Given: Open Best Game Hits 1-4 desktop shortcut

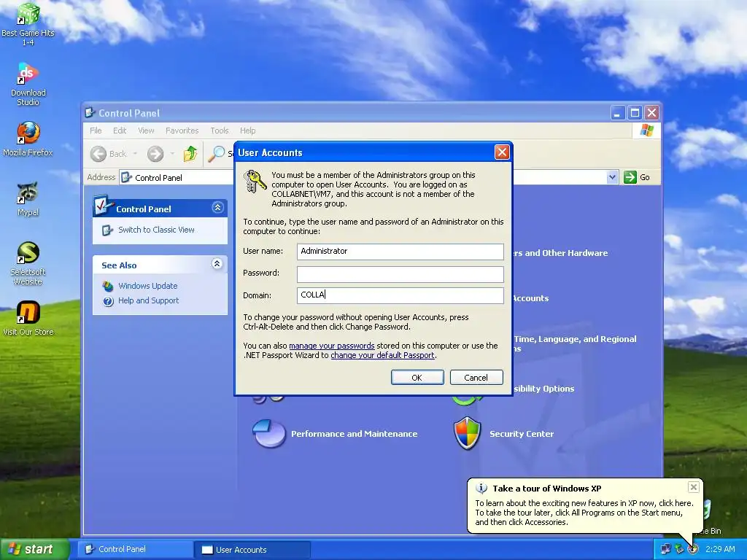Looking at the screenshot, I should pos(28,25).
